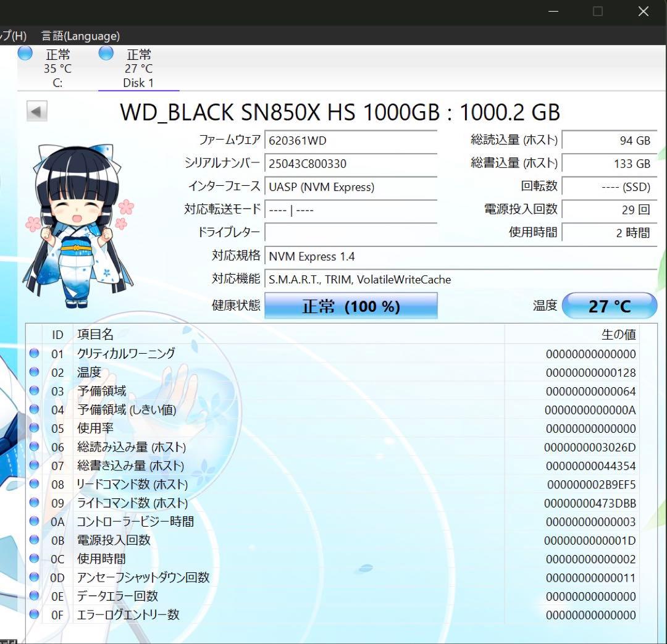Click the 対応機能 field with S.M.A.R.T., TRIM
Screen dimensions: 667x644
click(x=461, y=279)
